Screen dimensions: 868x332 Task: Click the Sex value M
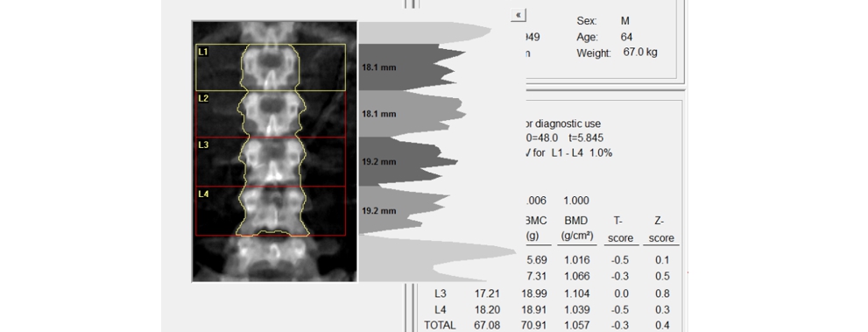(625, 21)
